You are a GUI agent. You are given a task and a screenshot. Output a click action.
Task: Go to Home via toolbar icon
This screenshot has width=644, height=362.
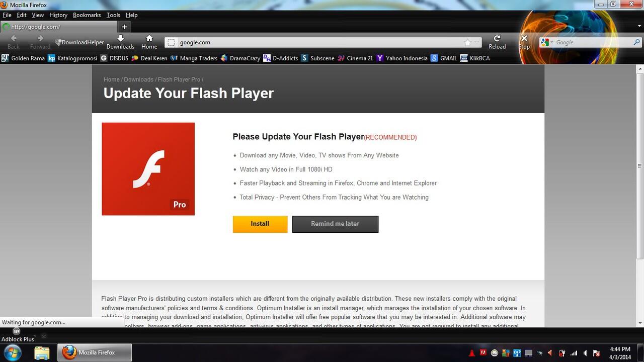tap(149, 42)
